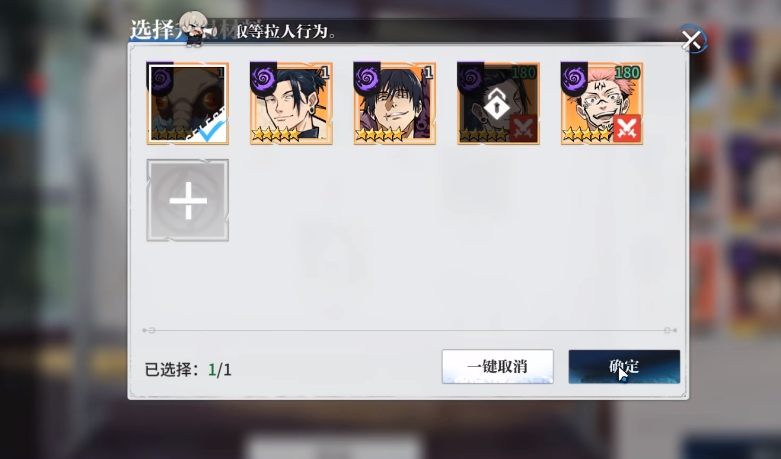Select the pink-haired Sukuna character card

click(x=602, y=104)
